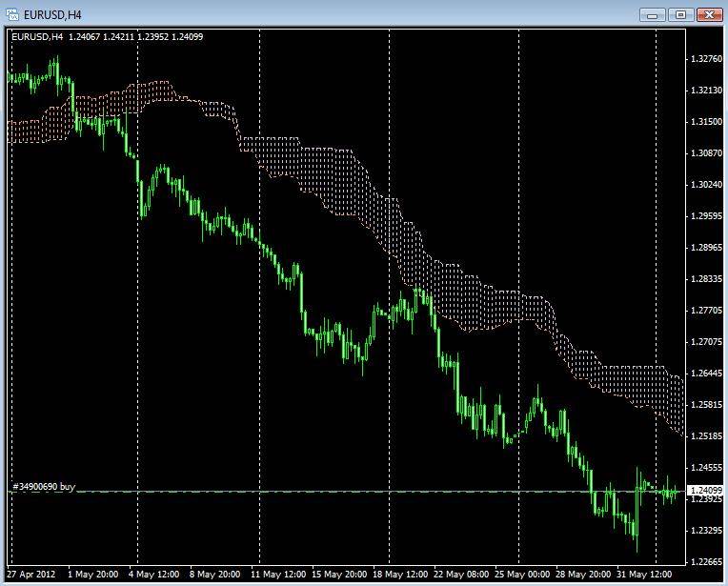Select the 11 May 12:00 time axis label
This screenshot has height=586, width=728.
278,576
